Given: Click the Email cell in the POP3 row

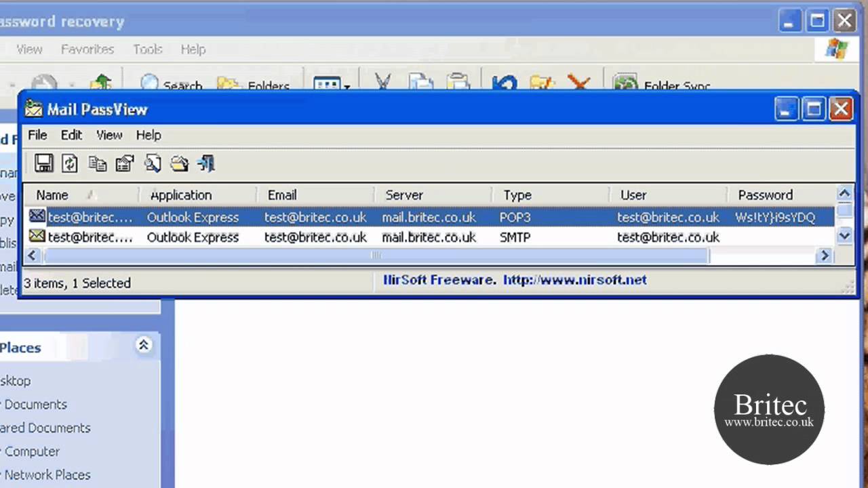Looking at the screenshot, I should click(315, 218).
